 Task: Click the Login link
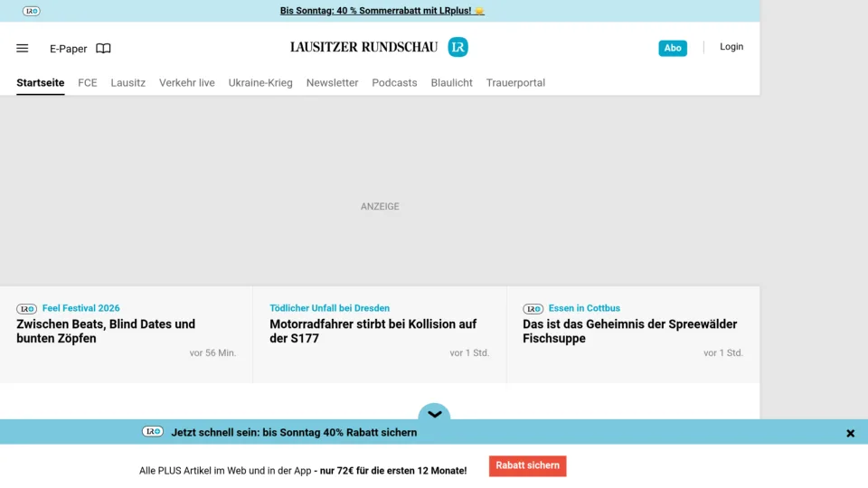point(731,47)
